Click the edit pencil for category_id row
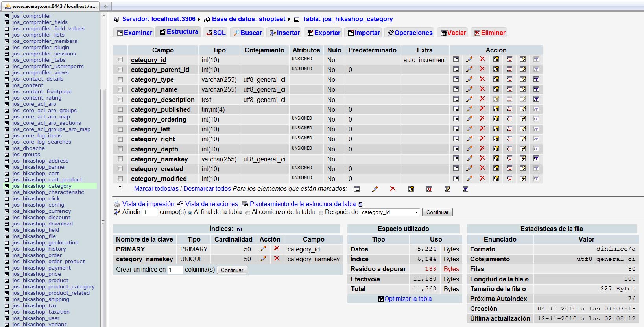The width and height of the screenshot is (644, 327). 469,59
